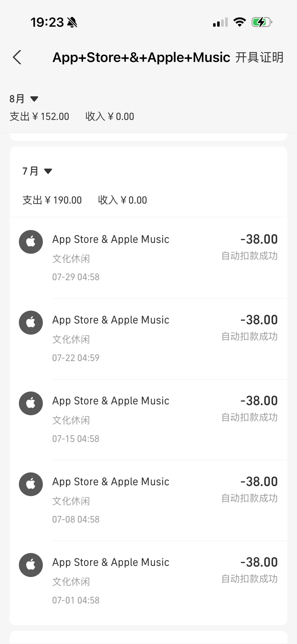Tap 开具证明 to issue a certificate
The width and height of the screenshot is (297, 644).
(x=259, y=57)
